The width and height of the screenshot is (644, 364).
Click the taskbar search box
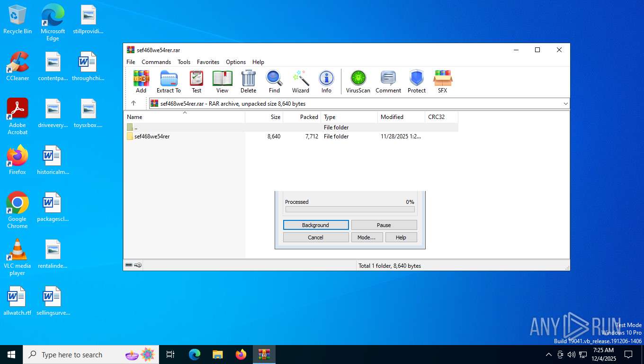coord(91,355)
